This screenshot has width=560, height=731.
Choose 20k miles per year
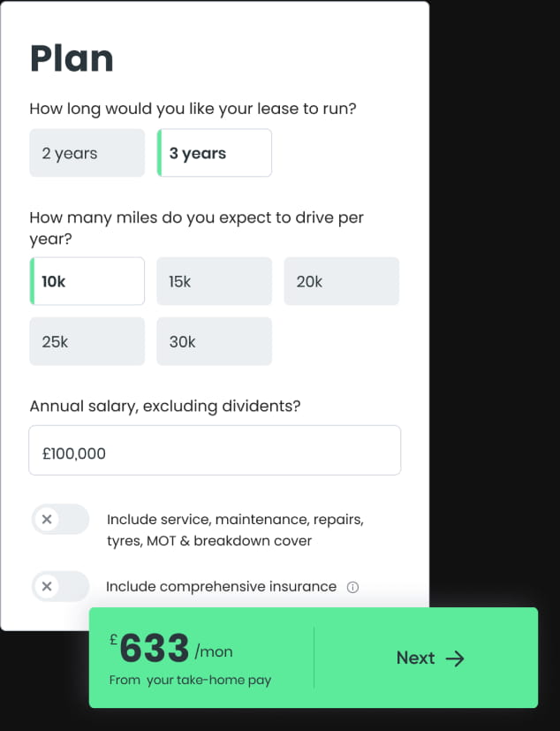click(x=341, y=282)
